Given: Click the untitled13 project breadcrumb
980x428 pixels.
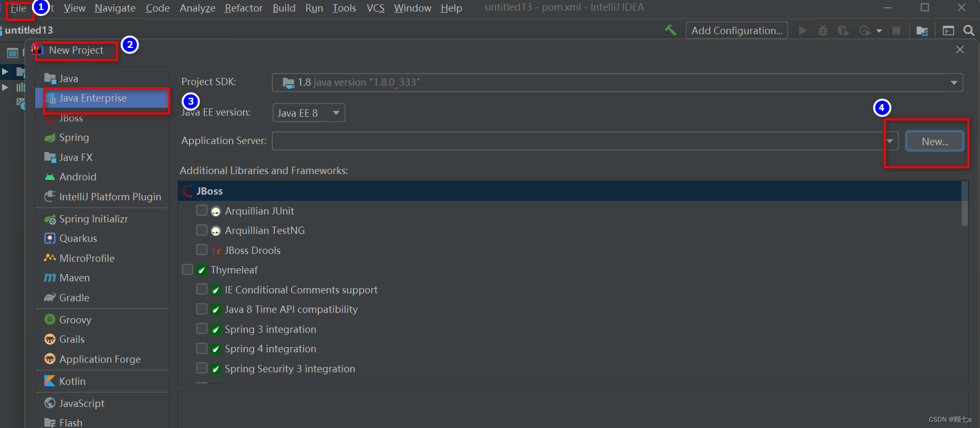Looking at the screenshot, I should point(29,30).
